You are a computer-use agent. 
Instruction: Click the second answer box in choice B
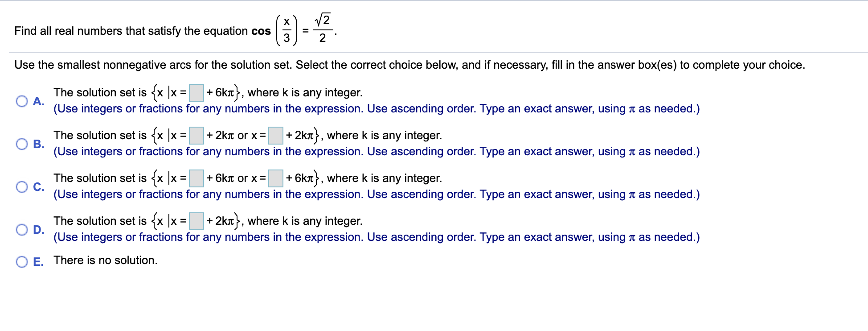[276, 135]
